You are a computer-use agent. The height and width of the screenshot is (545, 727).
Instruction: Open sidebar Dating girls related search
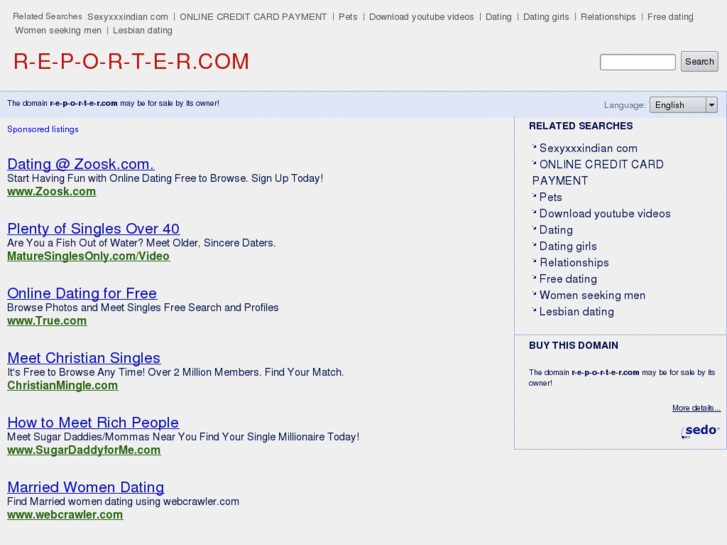pos(568,246)
